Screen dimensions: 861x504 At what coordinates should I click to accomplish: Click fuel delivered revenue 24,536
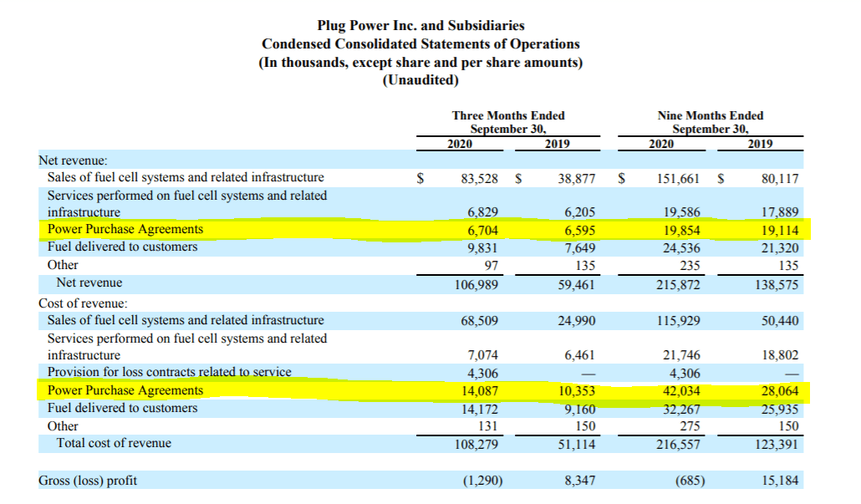click(681, 247)
